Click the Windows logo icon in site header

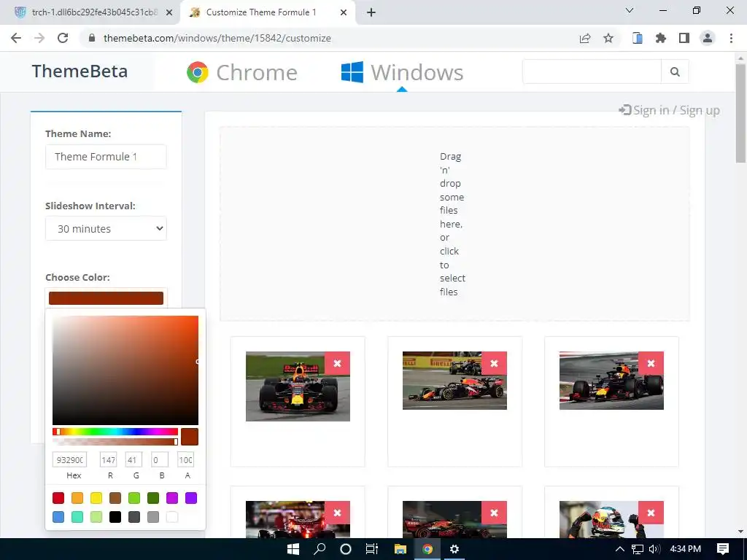click(352, 72)
